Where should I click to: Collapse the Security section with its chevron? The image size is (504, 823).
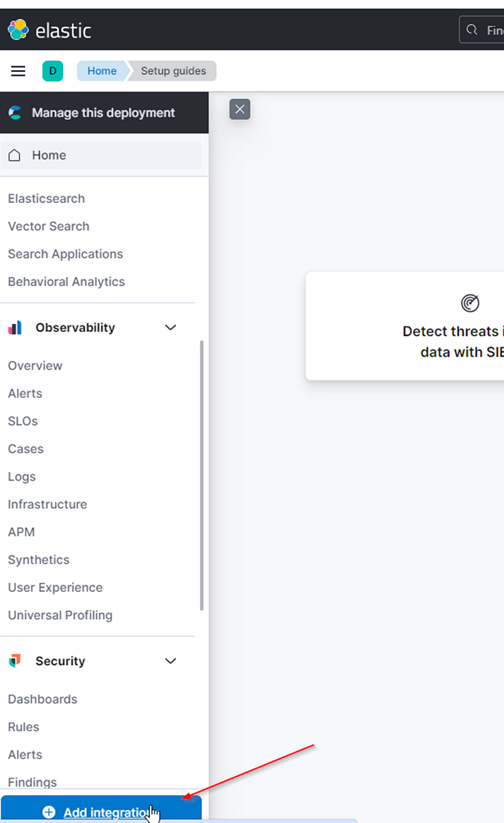point(170,661)
